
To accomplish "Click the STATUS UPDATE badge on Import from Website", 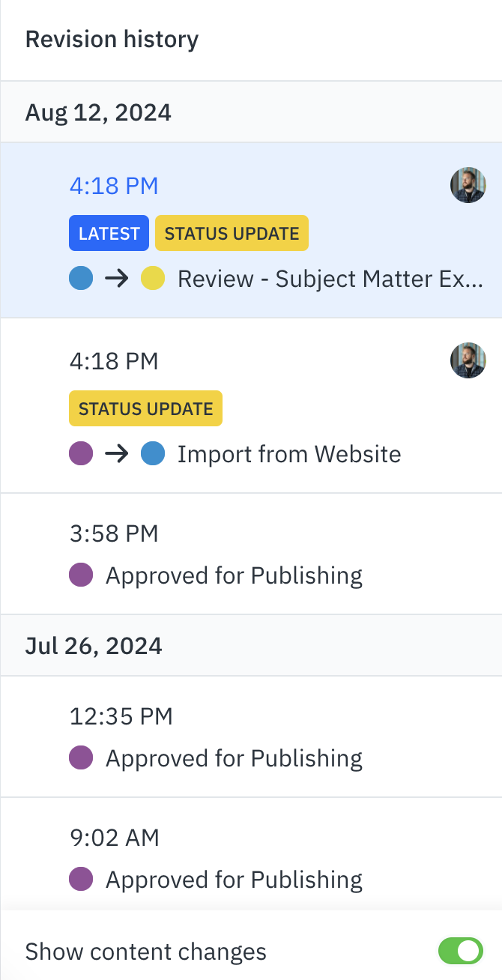I will tap(145, 408).
